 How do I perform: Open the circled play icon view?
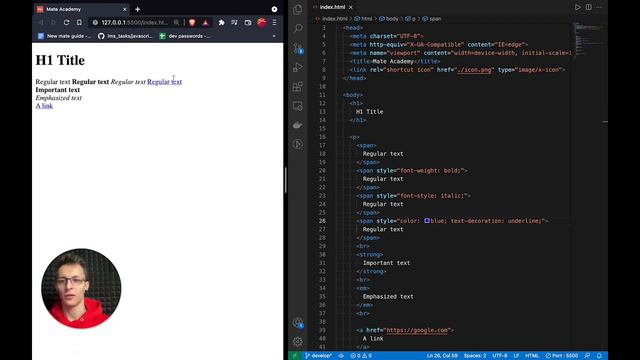tap(298, 144)
